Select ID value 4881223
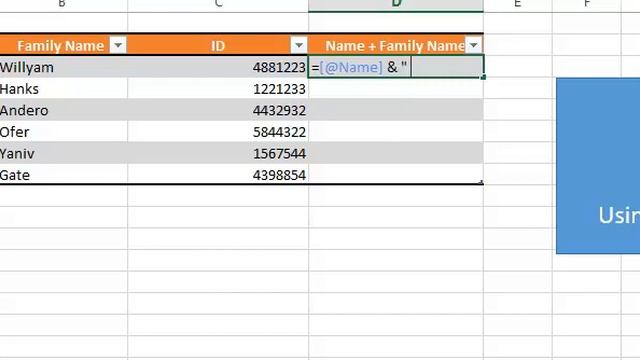This screenshot has width=640, height=360. (x=218, y=67)
